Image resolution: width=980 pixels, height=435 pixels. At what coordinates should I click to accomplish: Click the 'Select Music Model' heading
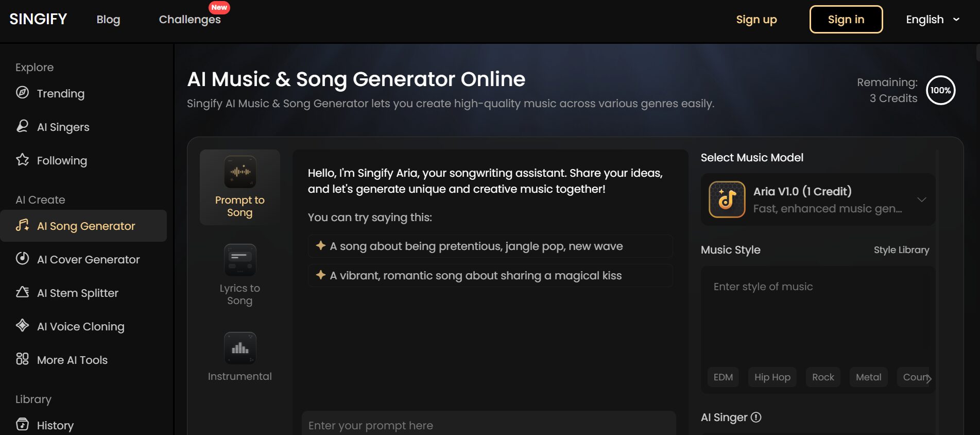point(752,158)
